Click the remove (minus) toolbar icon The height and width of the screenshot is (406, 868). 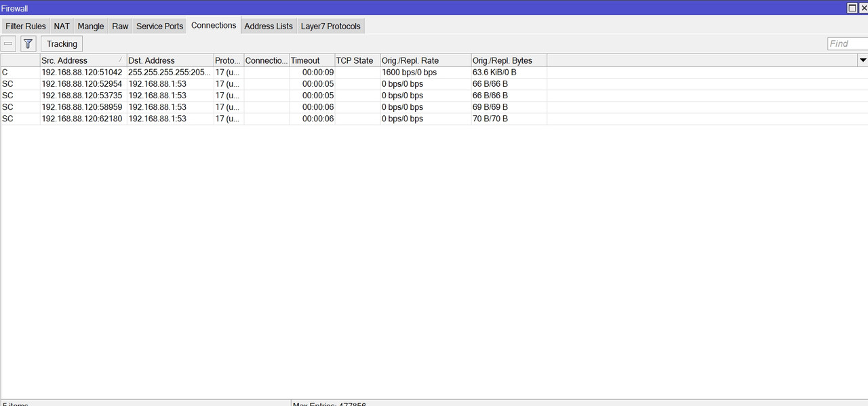[8, 44]
